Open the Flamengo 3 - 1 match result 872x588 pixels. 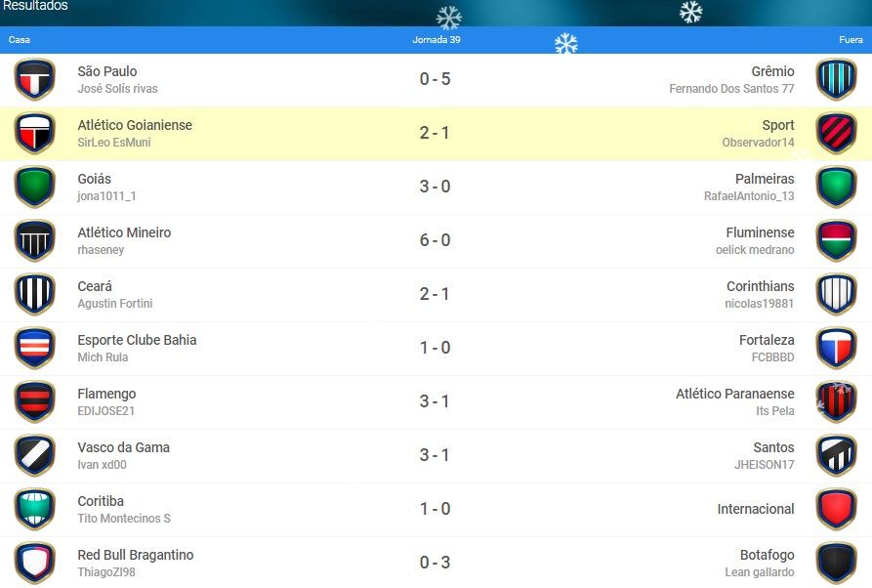click(435, 401)
